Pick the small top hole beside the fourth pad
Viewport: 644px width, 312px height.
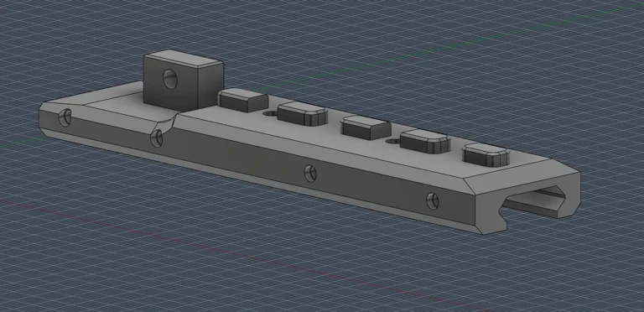tap(393, 141)
